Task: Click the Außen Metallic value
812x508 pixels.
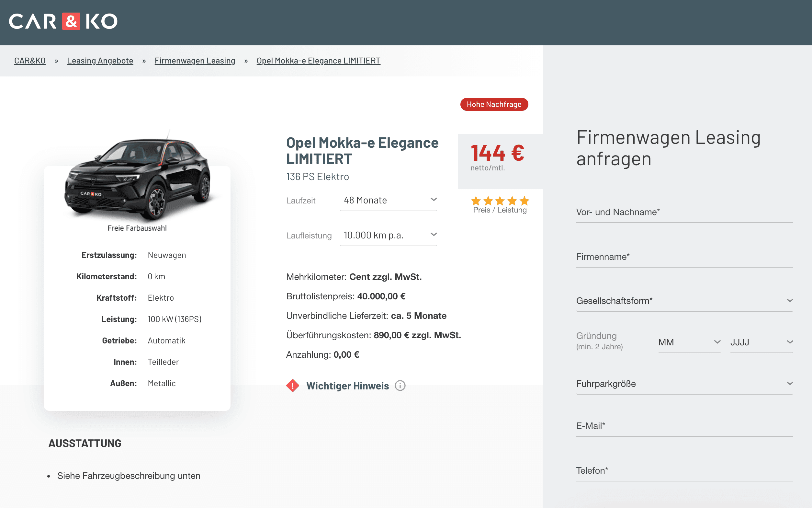Action: tap(162, 383)
